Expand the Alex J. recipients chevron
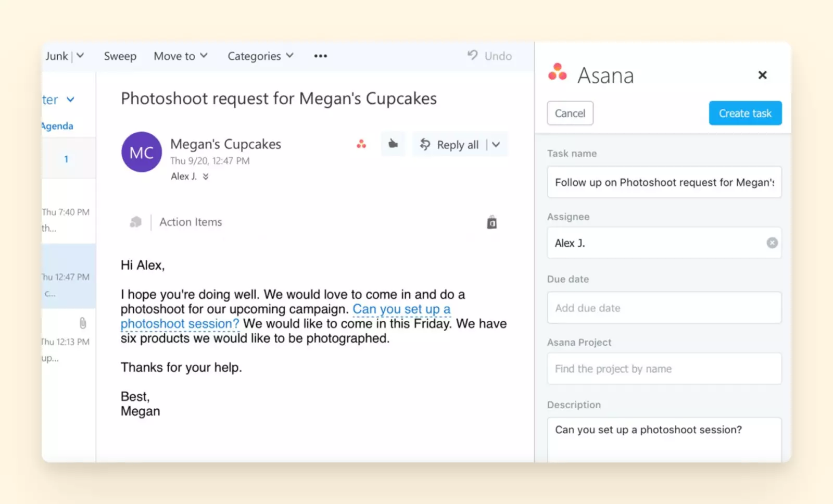This screenshot has width=833, height=504. 206,177
